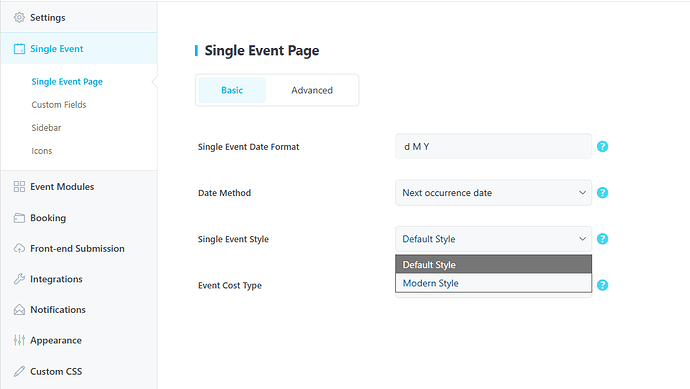
Task: Open help tooltip for Event Cost Type
Action: point(602,285)
